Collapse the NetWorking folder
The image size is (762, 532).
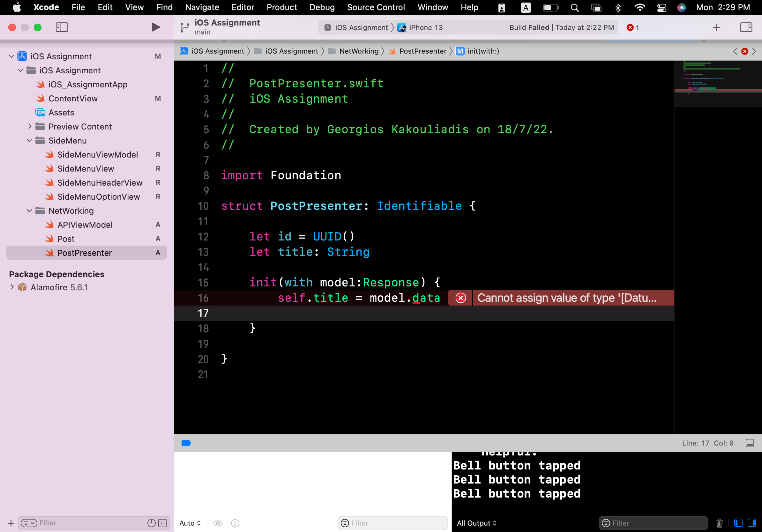click(x=30, y=211)
